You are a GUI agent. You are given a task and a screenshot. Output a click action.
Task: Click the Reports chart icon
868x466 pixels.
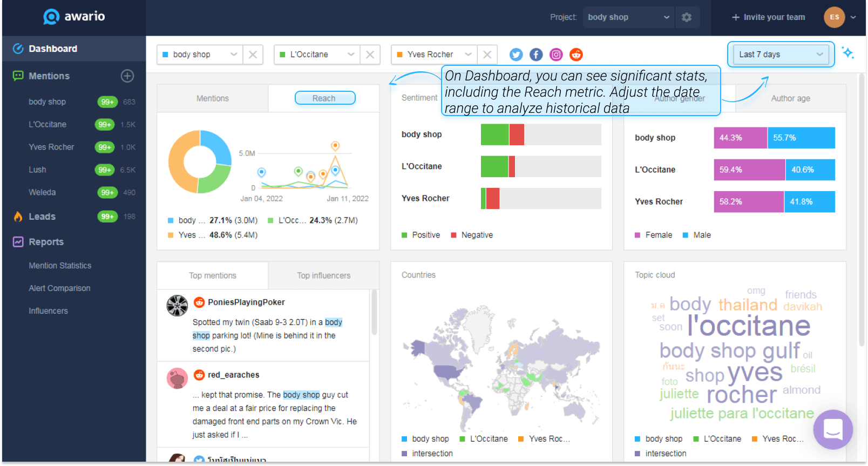coord(18,242)
